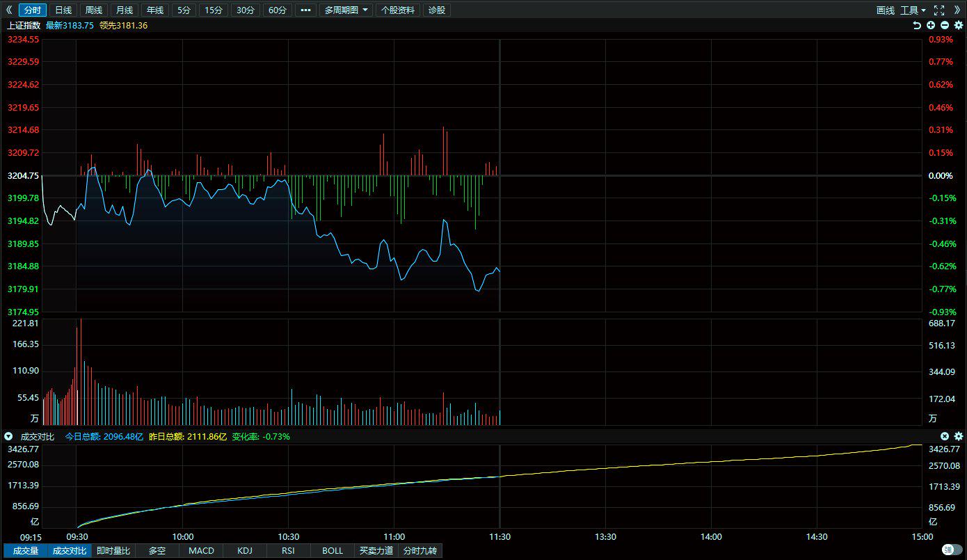Select the RSI indicator tab
Image resolution: width=967 pixels, height=560 pixels.
[x=289, y=550]
